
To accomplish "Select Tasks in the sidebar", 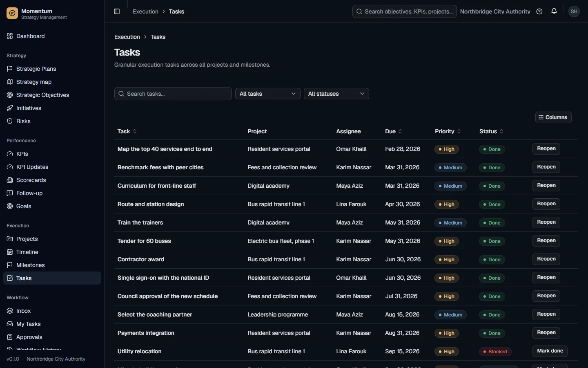I will (x=52, y=278).
